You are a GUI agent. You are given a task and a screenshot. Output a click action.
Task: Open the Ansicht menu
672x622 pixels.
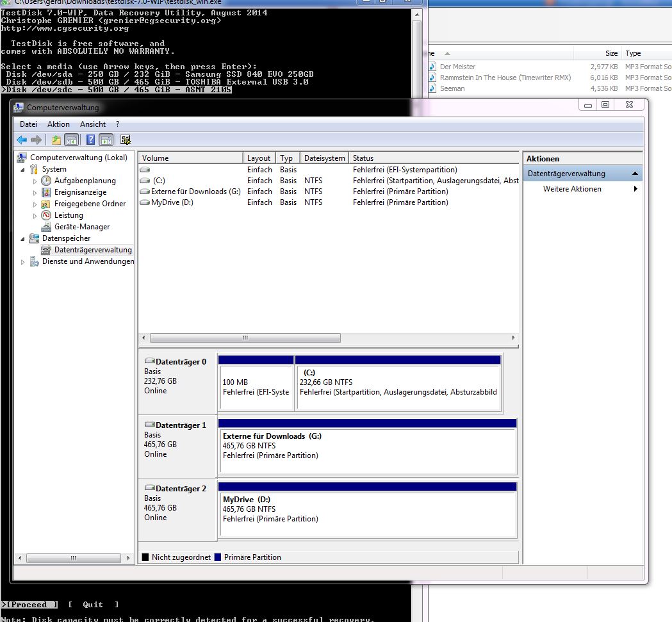pyautogui.click(x=93, y=124)
